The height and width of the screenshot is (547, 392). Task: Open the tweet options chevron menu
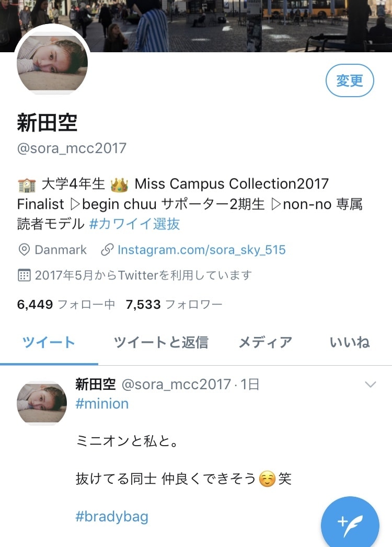coord(370,385)
